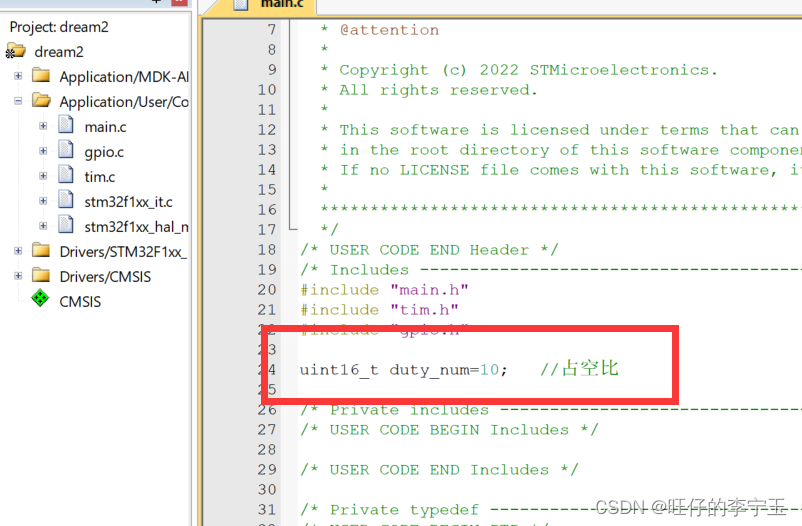Select the Drivers/CMSIS group label
Screen dimensions: 802x526
(105, 277)
